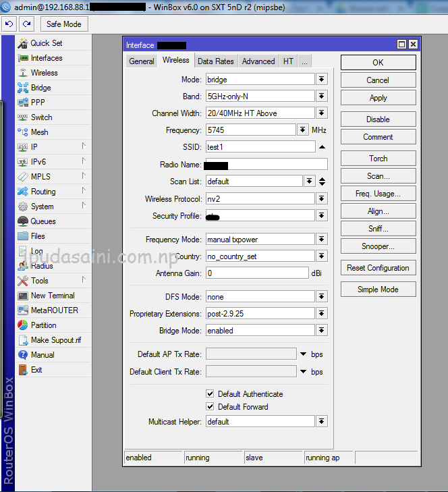Viewport: 448px width, 492px height.
Task: Open the Mode dropdown
Action: pos(322,79)
